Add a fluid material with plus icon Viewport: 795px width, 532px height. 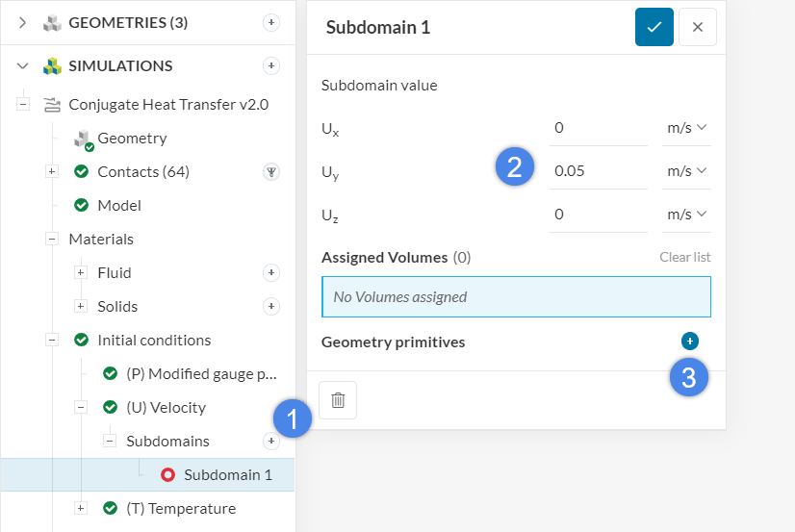pyautogui.click(x=271, y=273)
